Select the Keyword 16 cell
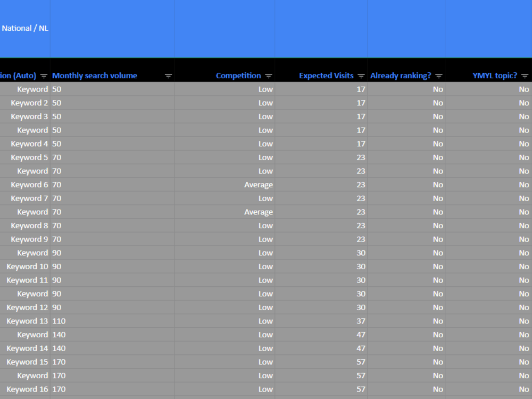This screenshot has width=532, height=399. click(25, 389)
